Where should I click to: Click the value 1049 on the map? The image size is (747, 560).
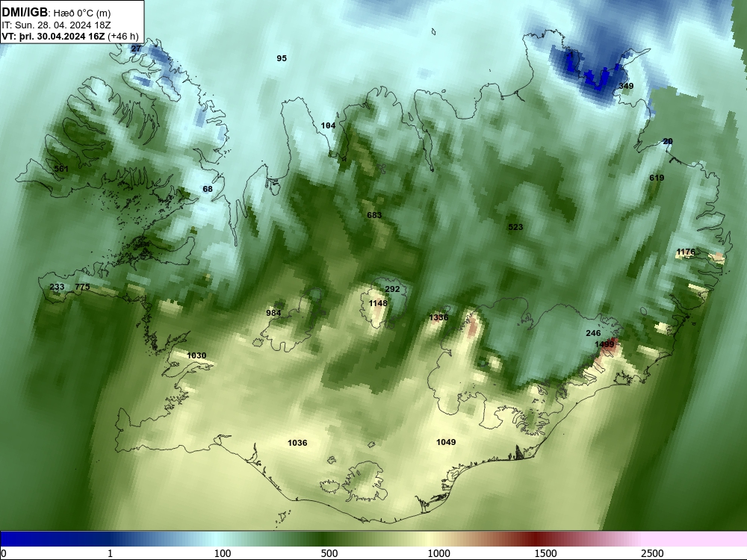[x=446, y=442]
